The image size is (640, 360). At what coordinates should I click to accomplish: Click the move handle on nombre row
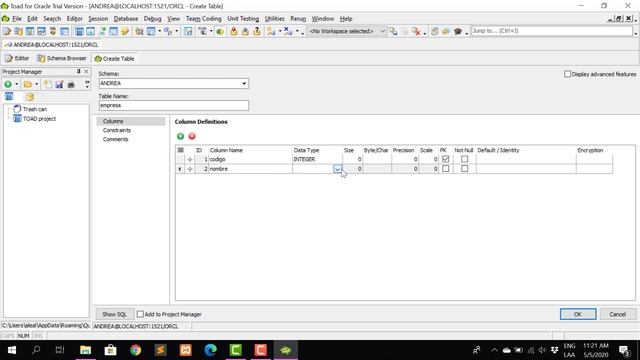[x=190, y=169]
